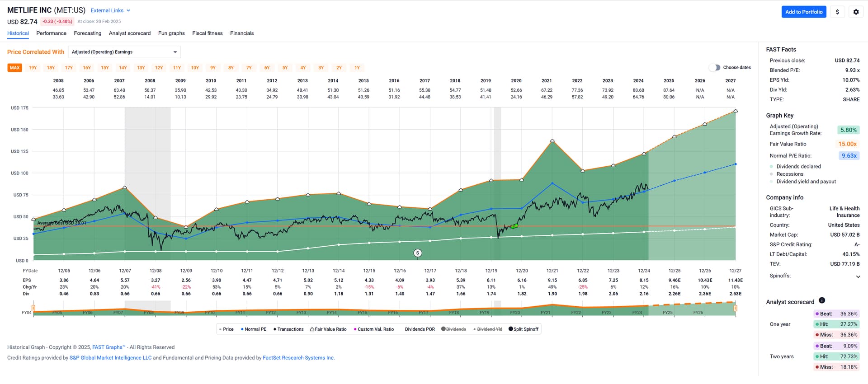This screenshot has height=384, width=868.
Task: Open the Forecasting tab
Action: pyautogui.click(x=88, y=33)
